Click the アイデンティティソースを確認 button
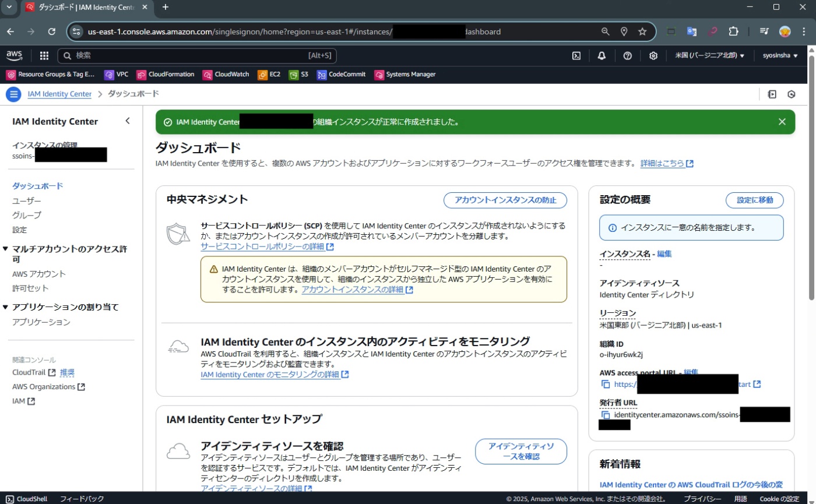This screenshot has height=504, width=816. pos(521,451)
